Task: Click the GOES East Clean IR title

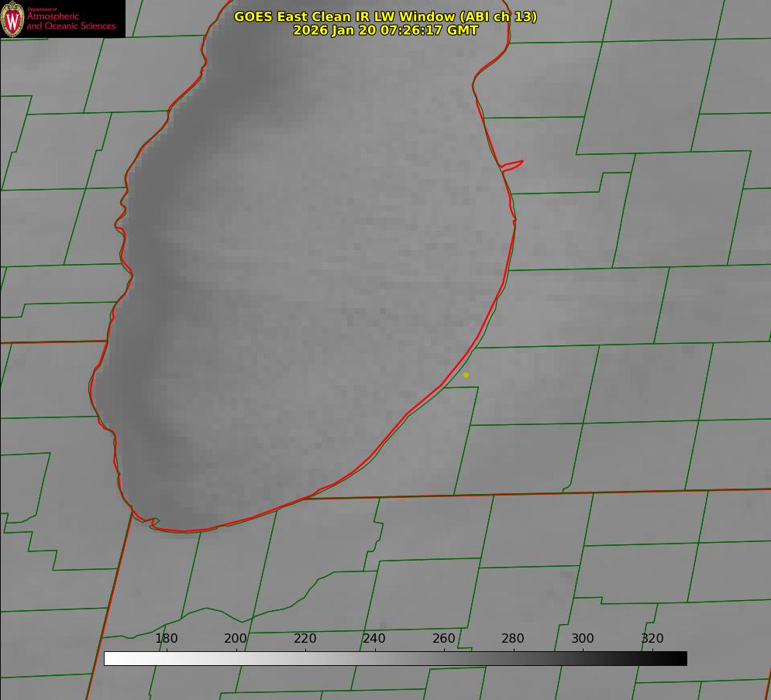Action: pos(386,16)
